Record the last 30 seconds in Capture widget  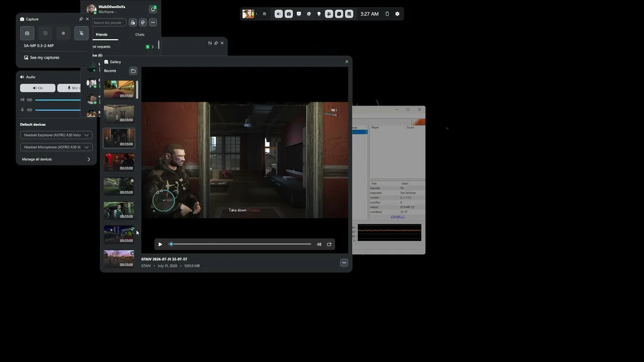click(x=45, y=33)
